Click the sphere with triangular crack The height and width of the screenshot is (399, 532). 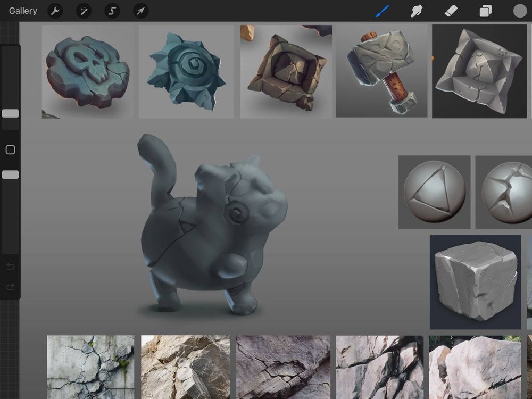click(x=434, y=192)
